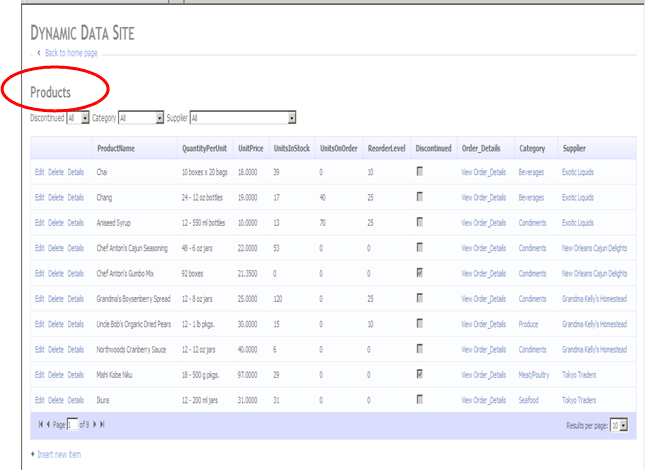
Task: View Order_Details for Ikura
Action: coord(483,400)
